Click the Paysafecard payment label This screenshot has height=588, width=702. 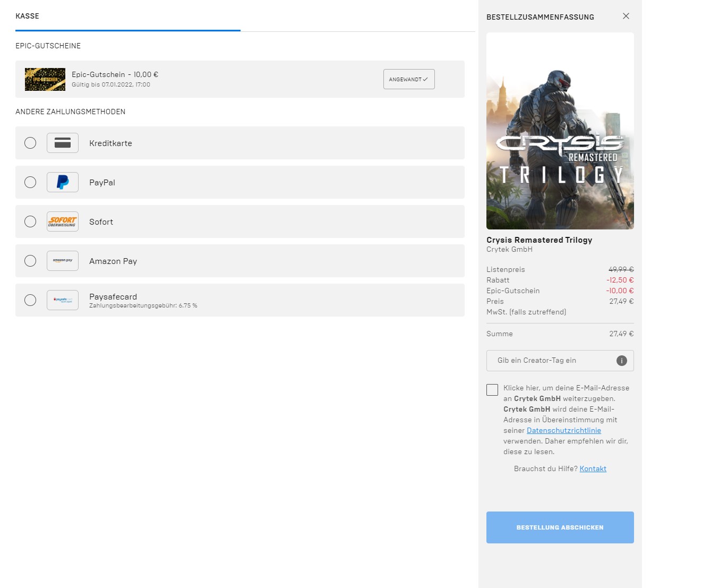tap(113, 296)
